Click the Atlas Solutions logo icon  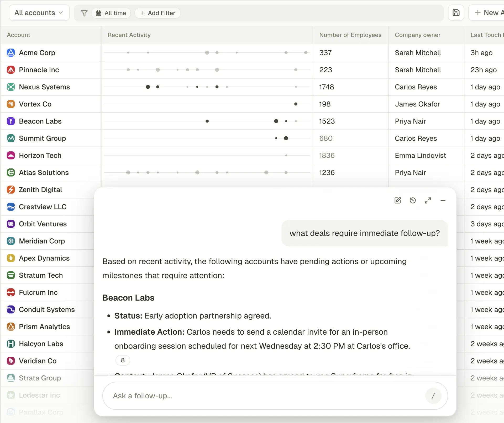point(11,173)
